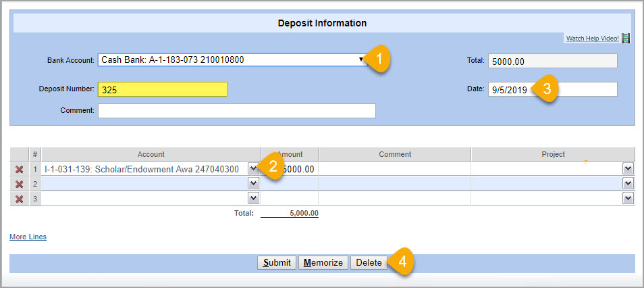Click the Comment cell on line 3
644x288 pixels.
(x=395, y=198)
